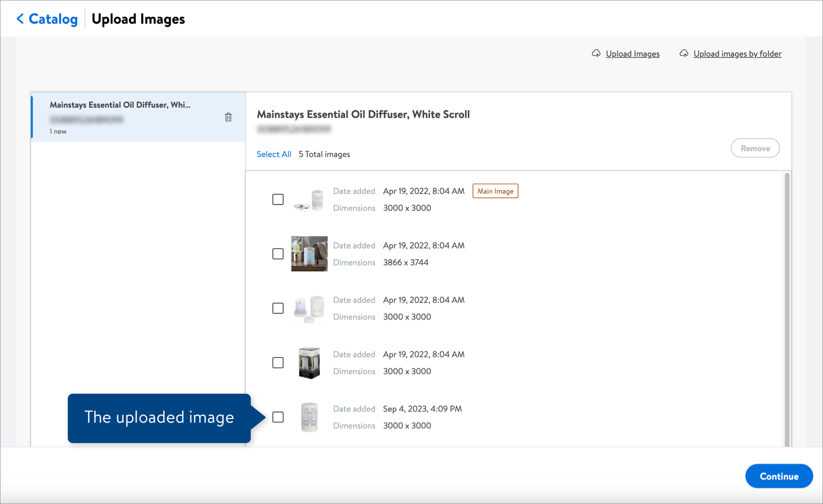Check the boxed product image checkbox

click(278, 362)
